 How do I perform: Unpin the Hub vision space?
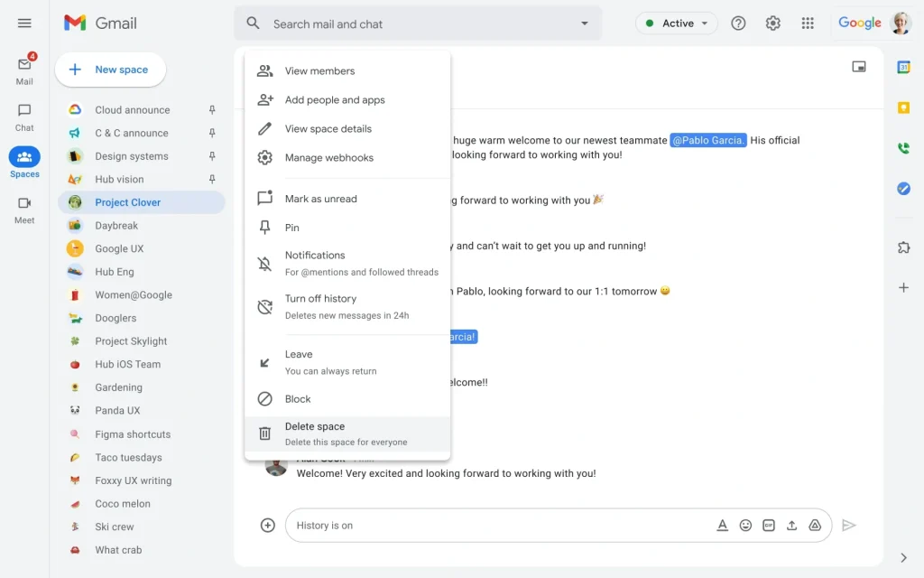(212, 180)
